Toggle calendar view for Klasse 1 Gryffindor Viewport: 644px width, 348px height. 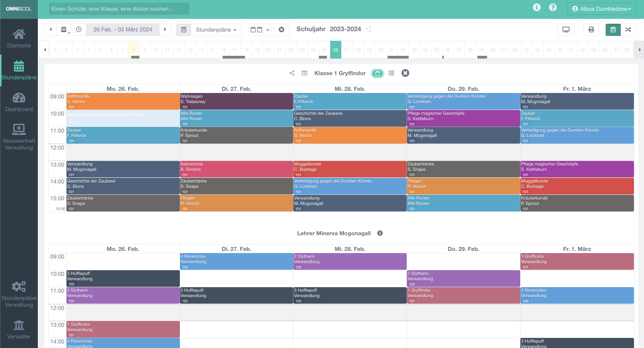point(377,73)
